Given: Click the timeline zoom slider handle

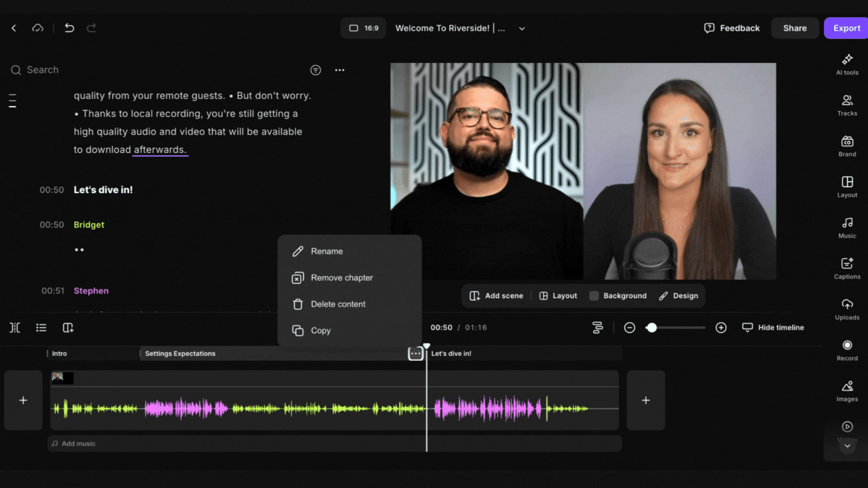Looking at the screenshot, I should tap(651, 328).
